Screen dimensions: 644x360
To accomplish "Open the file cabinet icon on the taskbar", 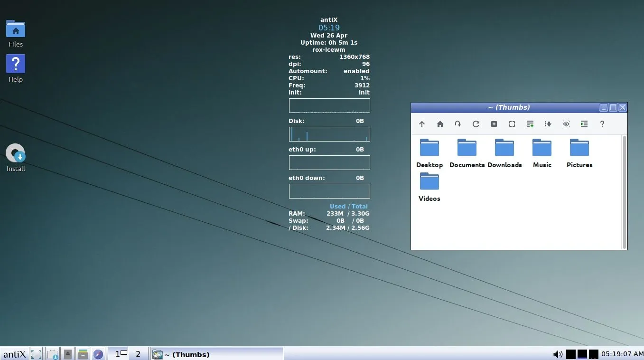I will 84,354.
